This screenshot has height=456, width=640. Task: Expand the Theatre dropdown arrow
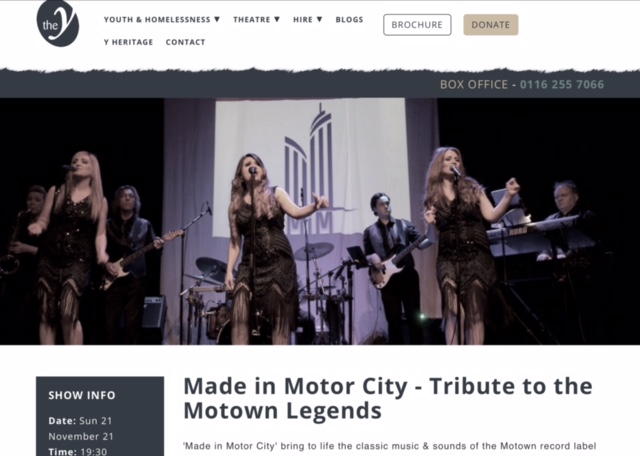[277, 19]
